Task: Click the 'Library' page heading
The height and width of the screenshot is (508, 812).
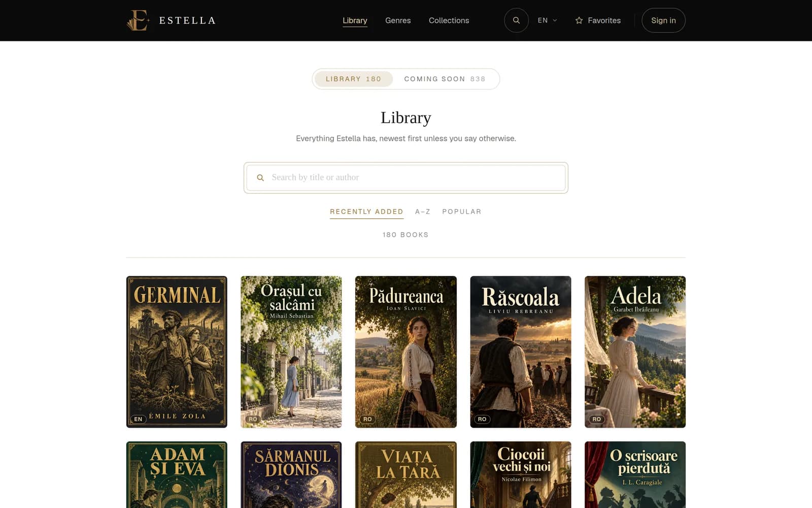Action: (406, 117)
